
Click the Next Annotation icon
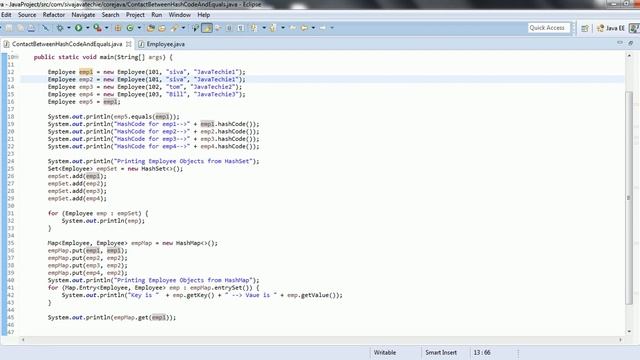point(254,28)
